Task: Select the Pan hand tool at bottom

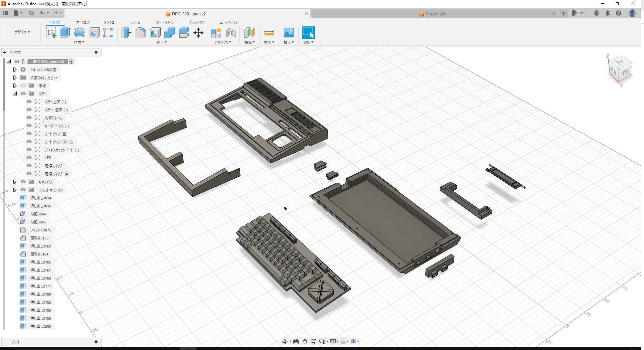Action: tap(304, 341)
